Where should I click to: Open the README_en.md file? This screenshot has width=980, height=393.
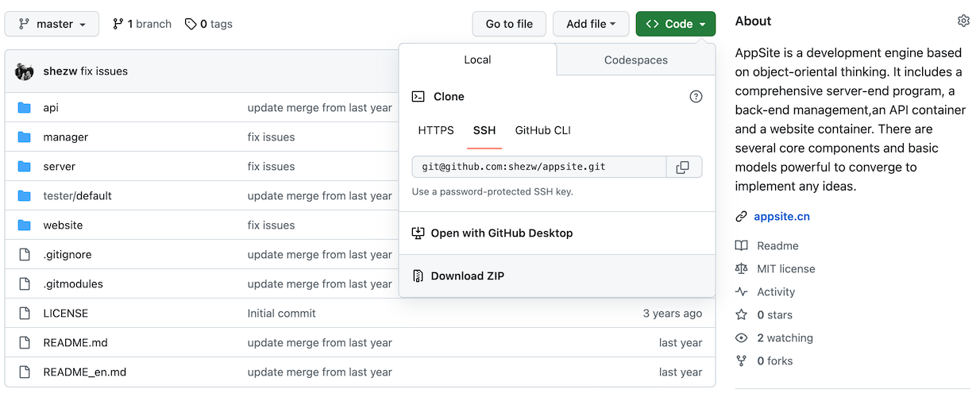(84, 372)
